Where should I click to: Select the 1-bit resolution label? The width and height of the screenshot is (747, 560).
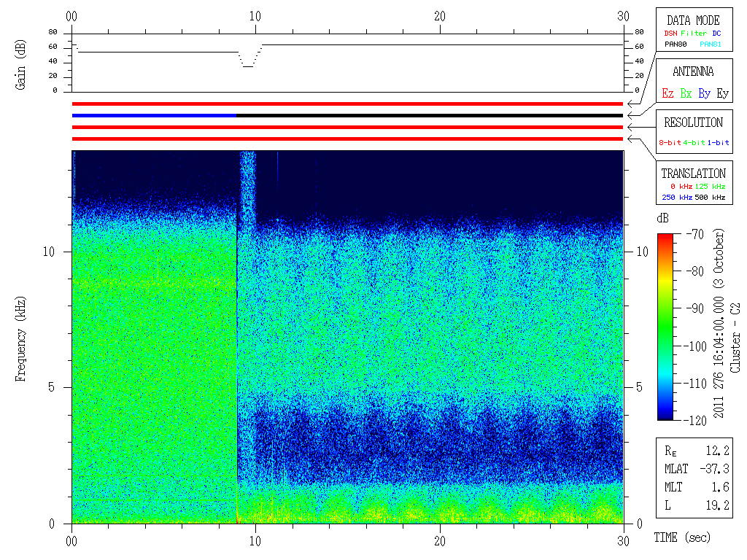[x=718, y=142]
